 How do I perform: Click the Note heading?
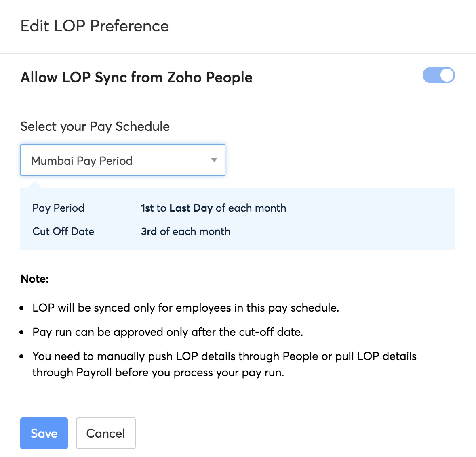tap(34, 279)
